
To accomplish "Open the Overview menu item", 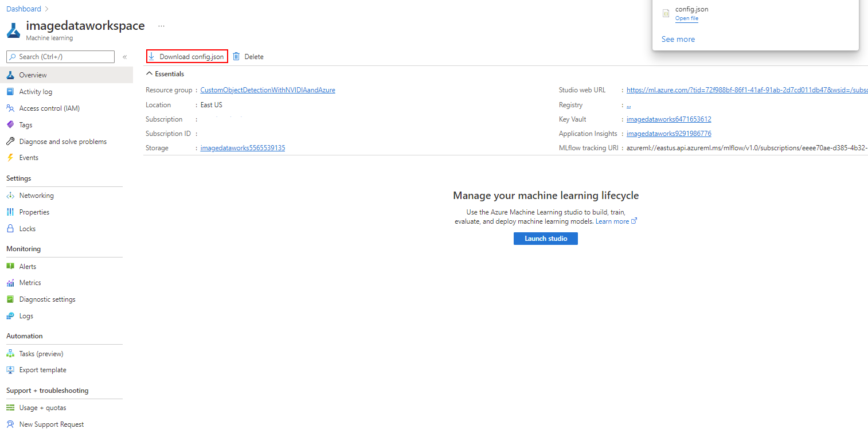I will 67,75.
